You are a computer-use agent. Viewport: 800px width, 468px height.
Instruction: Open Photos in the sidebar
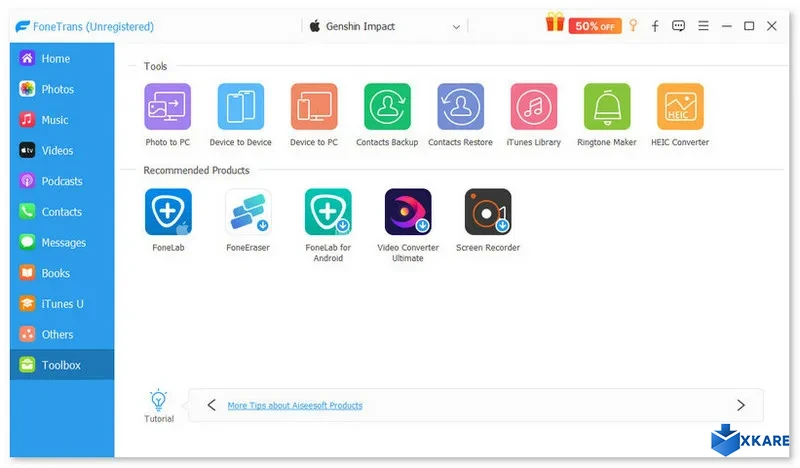(x=62, y=89)
